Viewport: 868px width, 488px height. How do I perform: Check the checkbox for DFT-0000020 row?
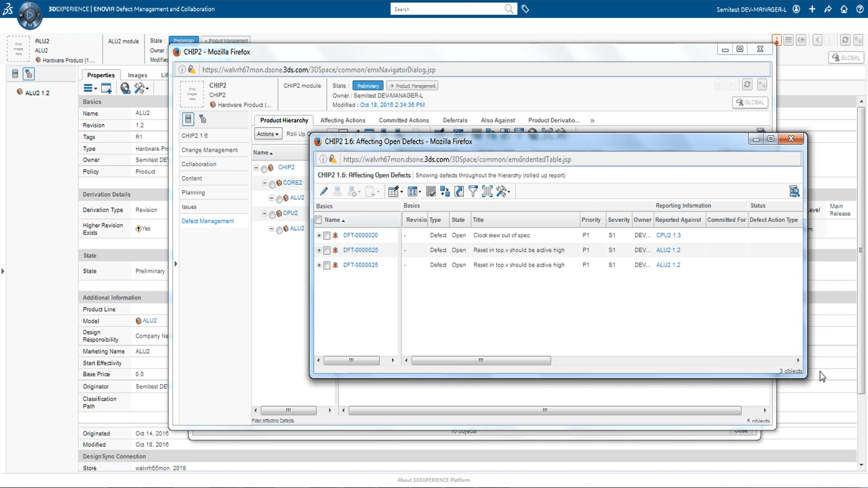point(327,235)
